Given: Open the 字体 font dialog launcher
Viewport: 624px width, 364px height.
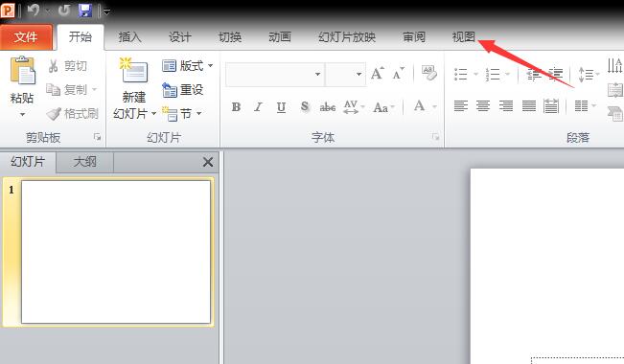Looking at the screenshot, I should pyautogui.click(x=435, y=137).
